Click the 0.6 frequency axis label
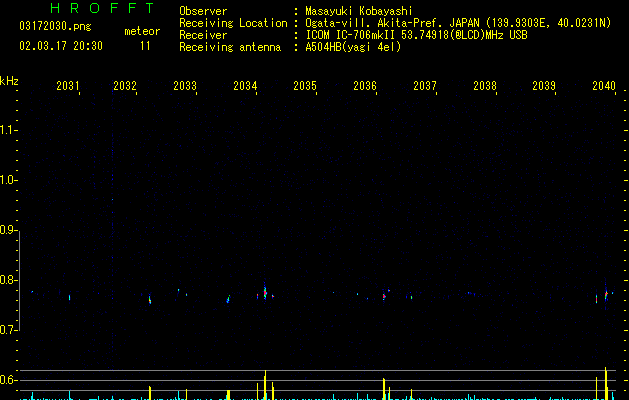The width and height of the screenshot is (629, 400). (x=8, y=380)
